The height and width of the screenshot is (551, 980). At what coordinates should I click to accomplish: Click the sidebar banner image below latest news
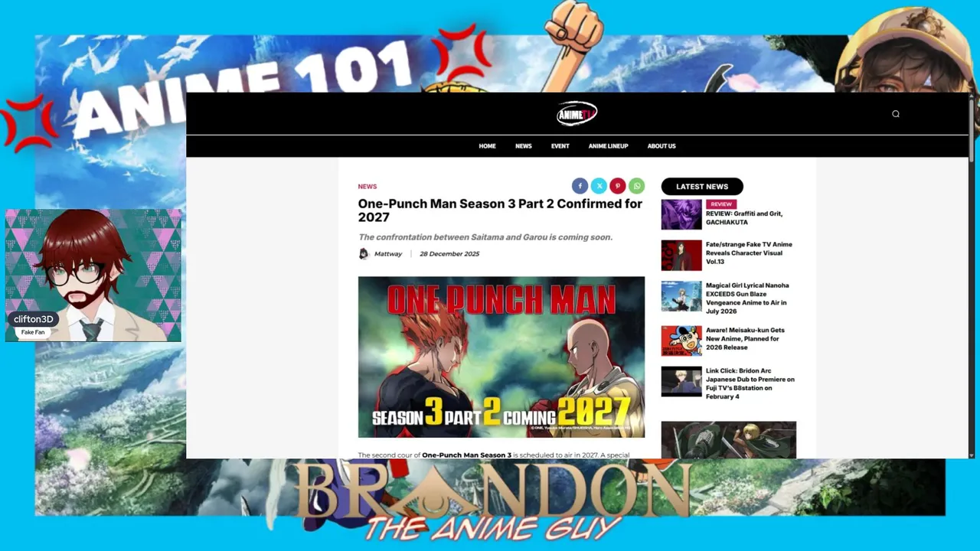pos(729,440)
